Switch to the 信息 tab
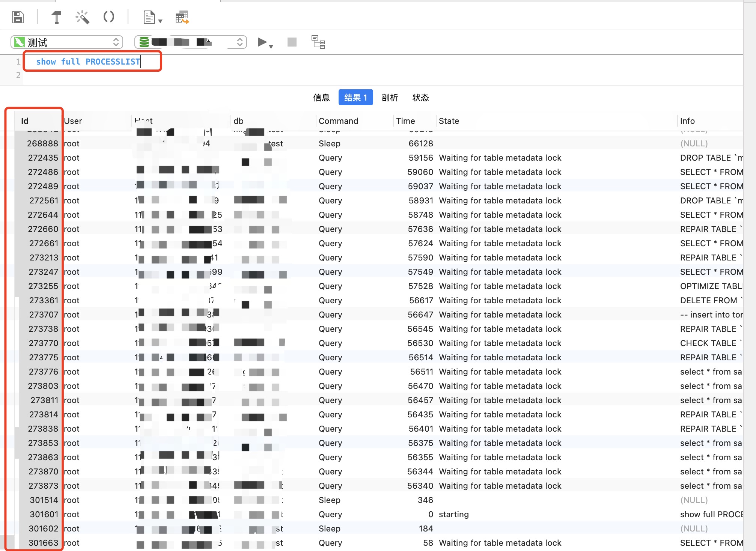 tap(321, 98)
